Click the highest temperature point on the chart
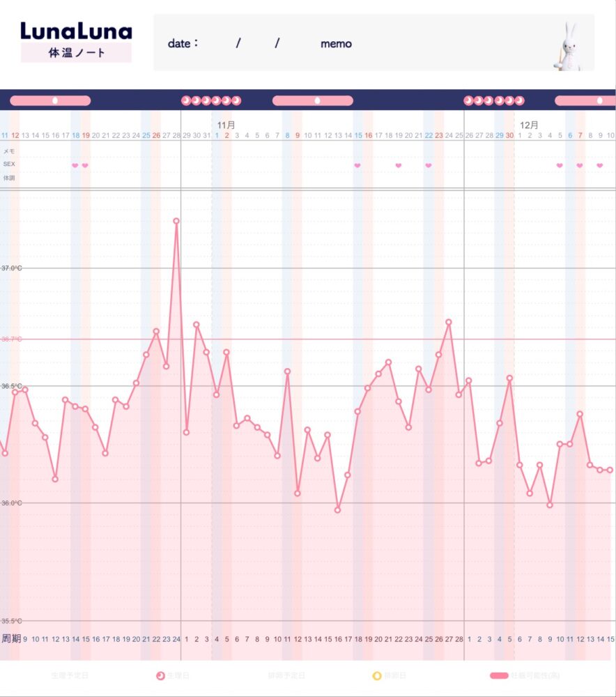Screen dimensions: 616x697 [176, 221]
